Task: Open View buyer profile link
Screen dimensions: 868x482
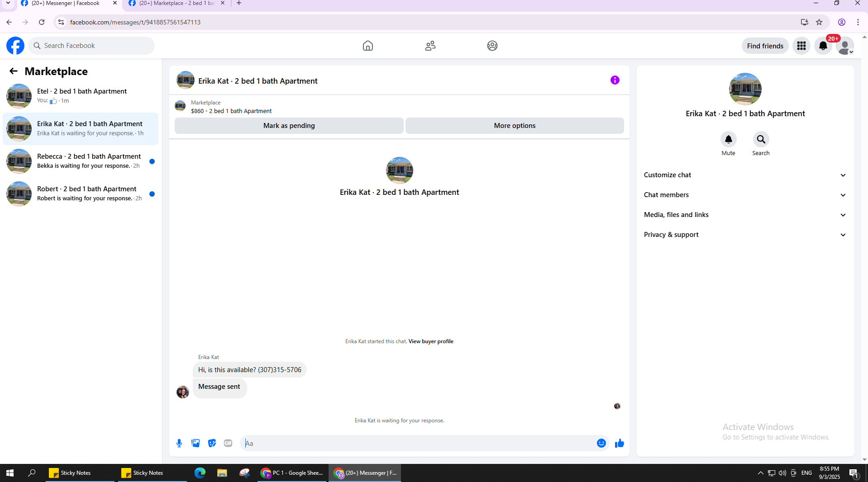Action: 431,341
